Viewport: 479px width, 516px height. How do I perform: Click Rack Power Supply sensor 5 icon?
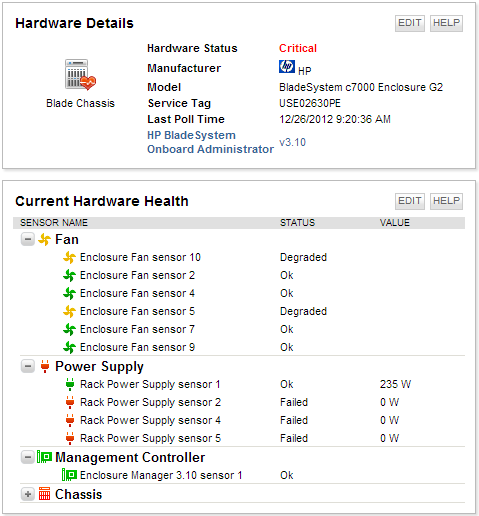pyautogui.click(x=70, y=438)
